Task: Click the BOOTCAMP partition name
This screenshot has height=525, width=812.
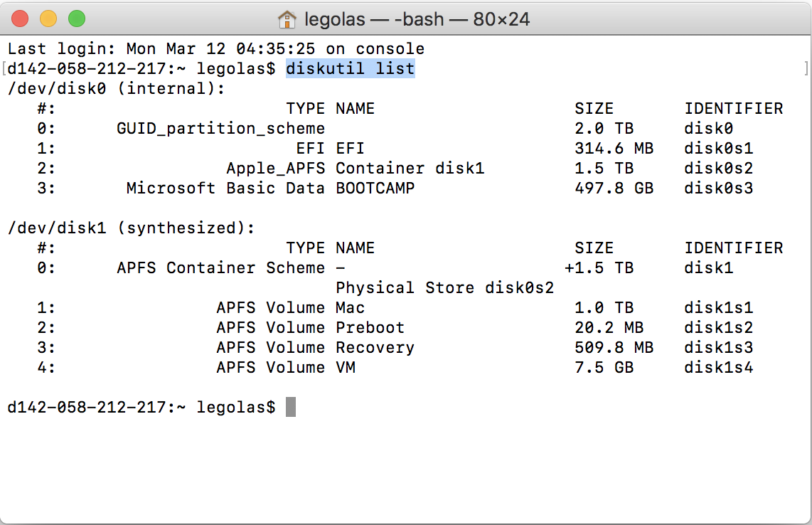Action: (375, 189)
